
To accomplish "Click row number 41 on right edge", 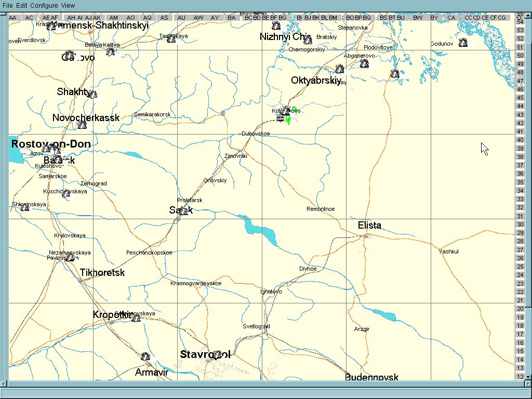I will click(x=520, y=131).
